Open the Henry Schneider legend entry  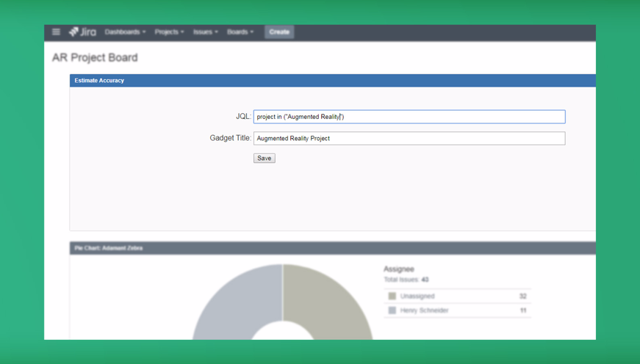(x=424, y=310)
